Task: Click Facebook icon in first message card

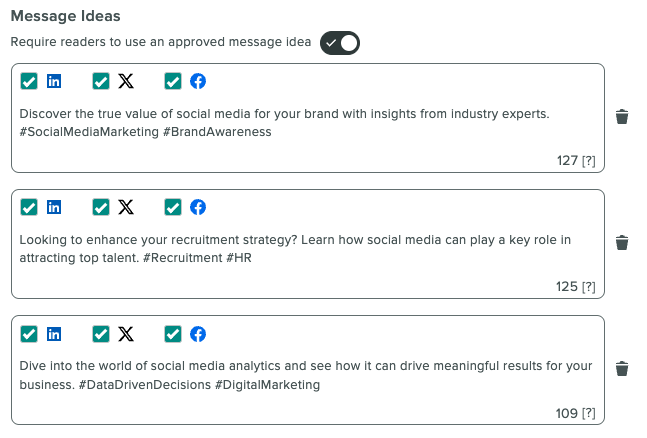Action: point(198,81)
